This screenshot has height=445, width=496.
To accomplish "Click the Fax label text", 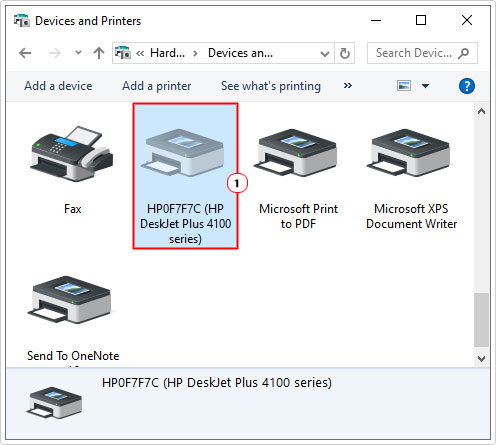I will (73, 209).
